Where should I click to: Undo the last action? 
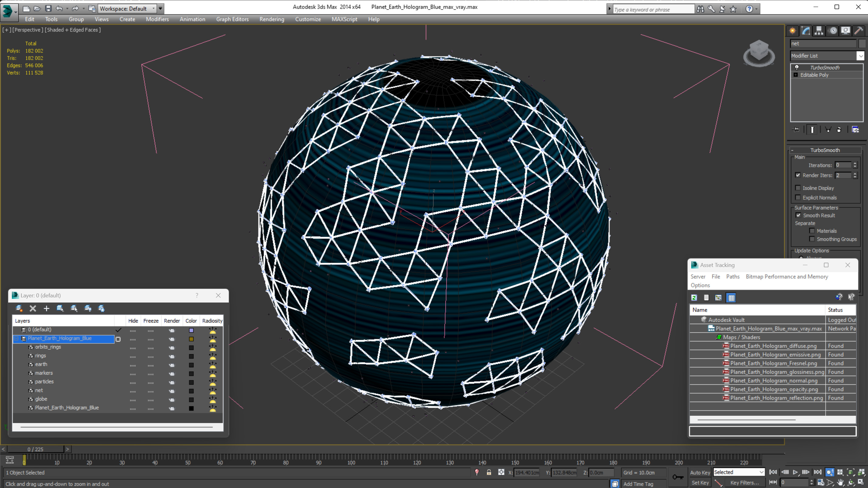[x=59, y=9]
